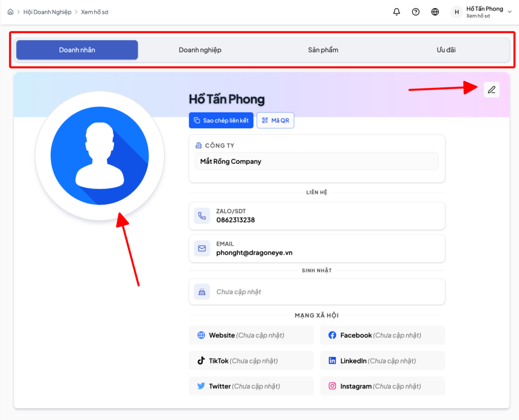Click the profile avatar picture
Image resolution: width=519 pixels, height=420 pixels.
coord(99,156)
